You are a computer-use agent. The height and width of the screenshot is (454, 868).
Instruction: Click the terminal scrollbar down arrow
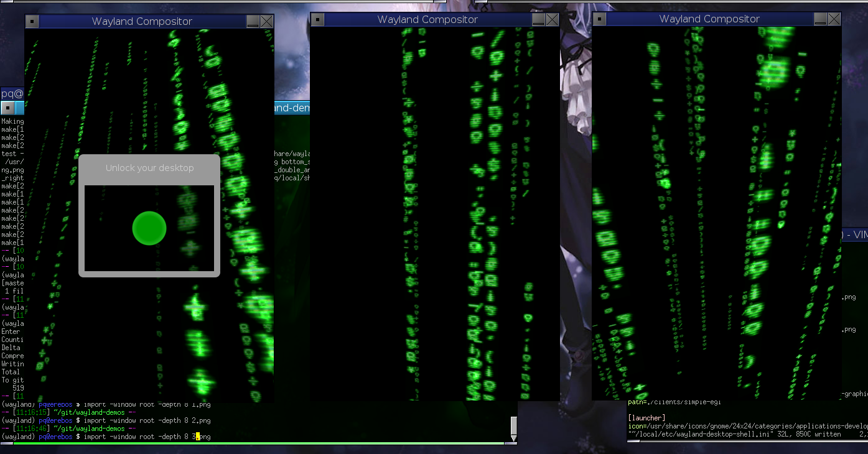[513, 438]
